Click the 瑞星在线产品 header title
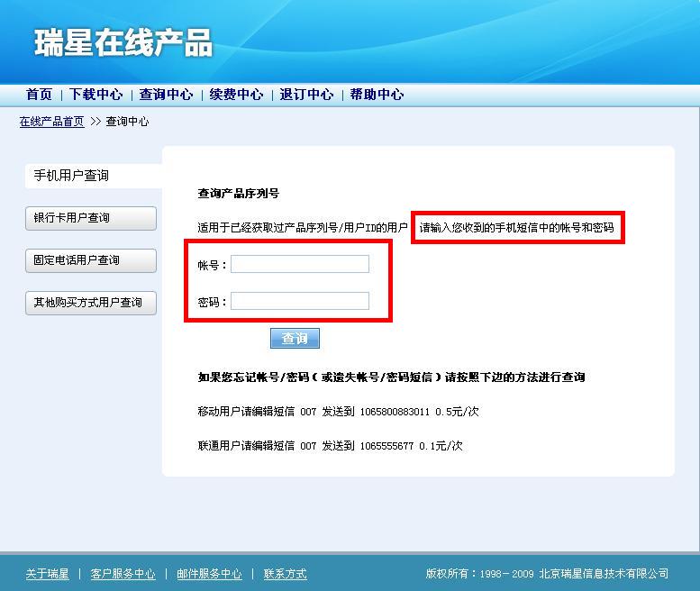Viewport: 700px width, 591px height. click(x=123, y=43)
